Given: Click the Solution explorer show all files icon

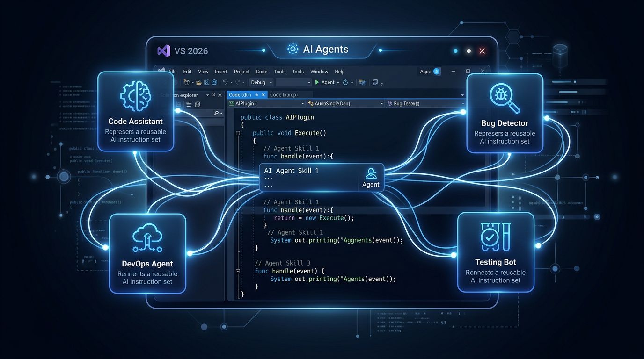Looking at the screenshot, I should (197, 104).
